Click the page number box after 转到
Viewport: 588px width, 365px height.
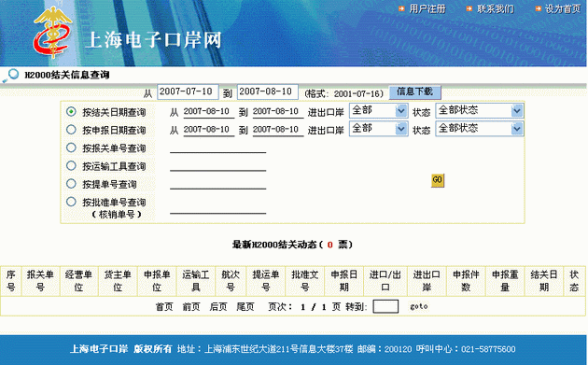pos(385,306)
